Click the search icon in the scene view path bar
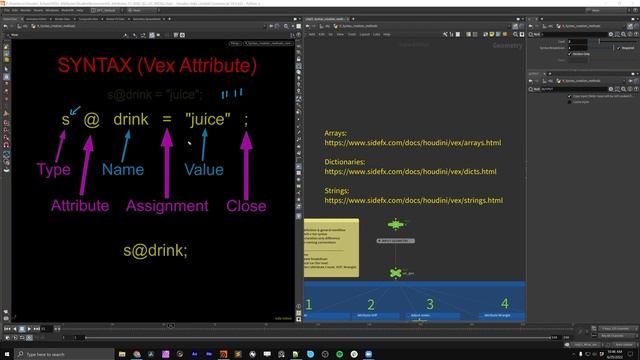This screenshot has height=360, width=640. tap(286, 26)
